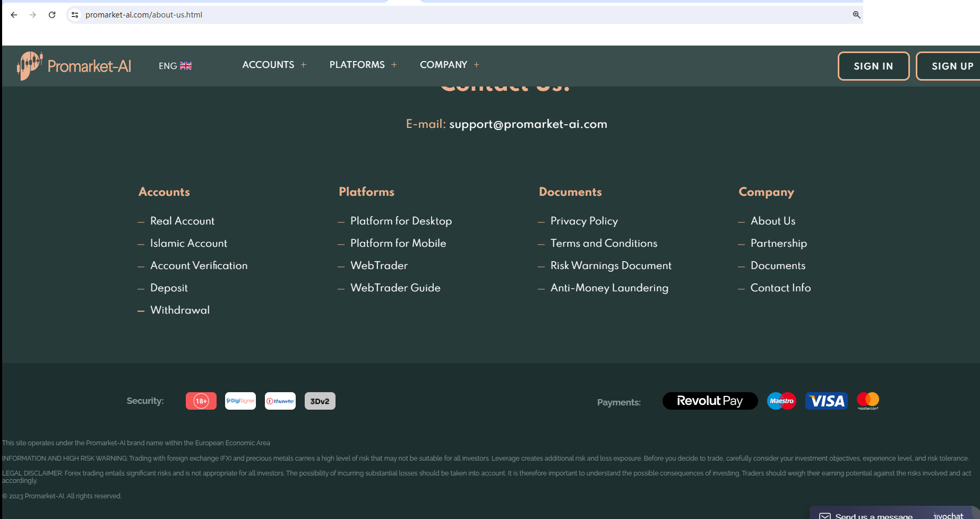Open the ENG language selector
The width and height of the screenshot is (980, 519).
click(x=175, y=66)
